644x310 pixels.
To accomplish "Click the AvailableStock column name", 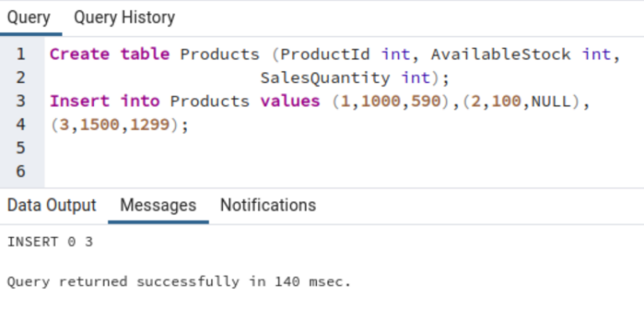I will pos(501,54).
